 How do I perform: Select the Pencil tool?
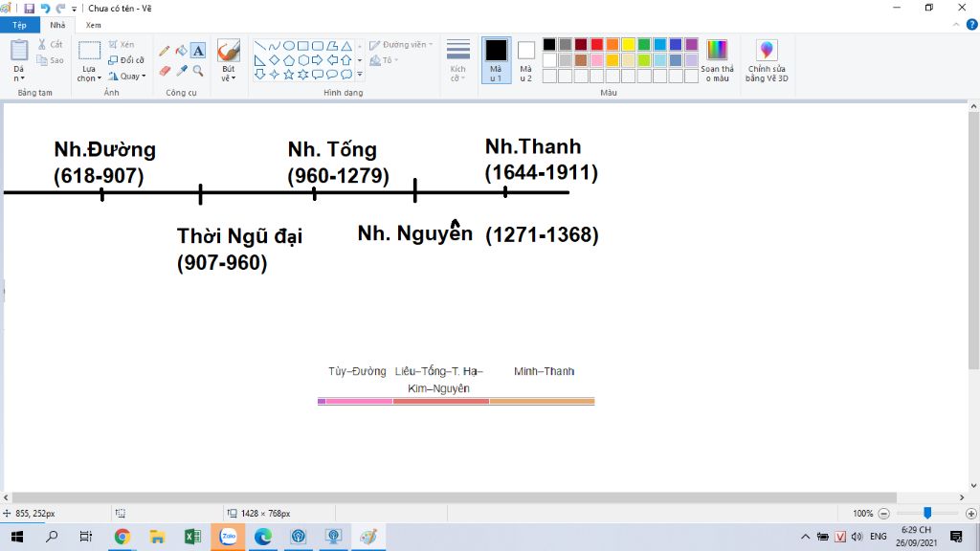[165, 52]
